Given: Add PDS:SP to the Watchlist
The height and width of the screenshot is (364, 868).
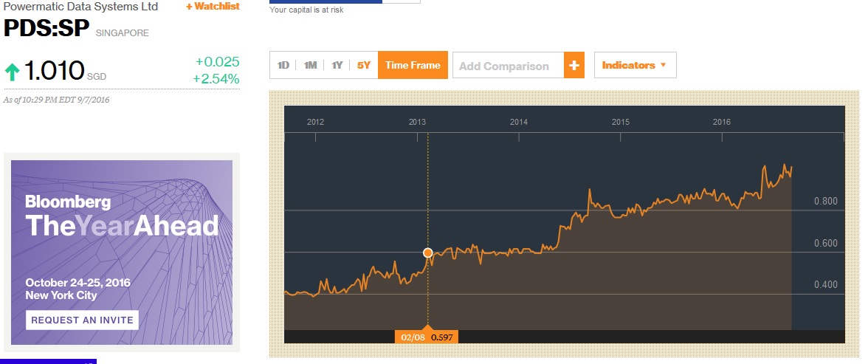Looking at the screenshot, I should (213, 6).
